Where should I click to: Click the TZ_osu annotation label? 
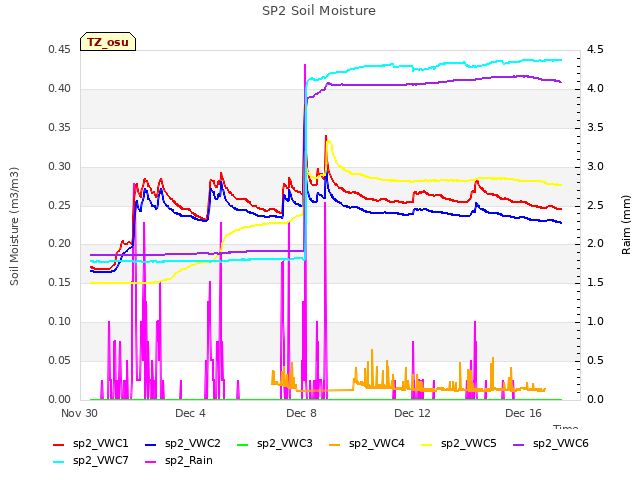pos(108,42)
